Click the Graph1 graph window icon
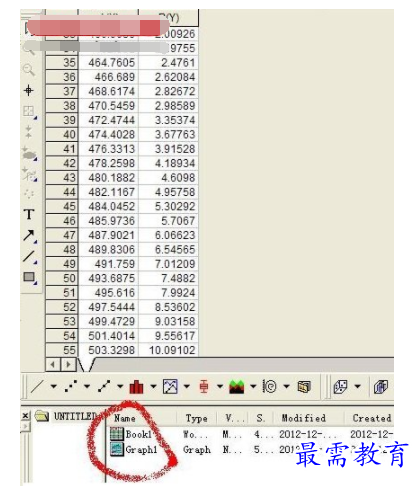The width and height of the screenshot is (417, 486). point(117,449)
